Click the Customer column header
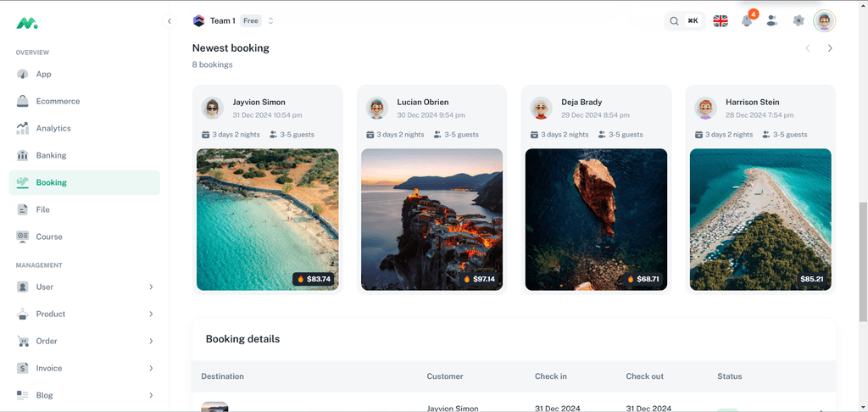Image resolution: width=868 pixels, height=412 pixels. 444,376
